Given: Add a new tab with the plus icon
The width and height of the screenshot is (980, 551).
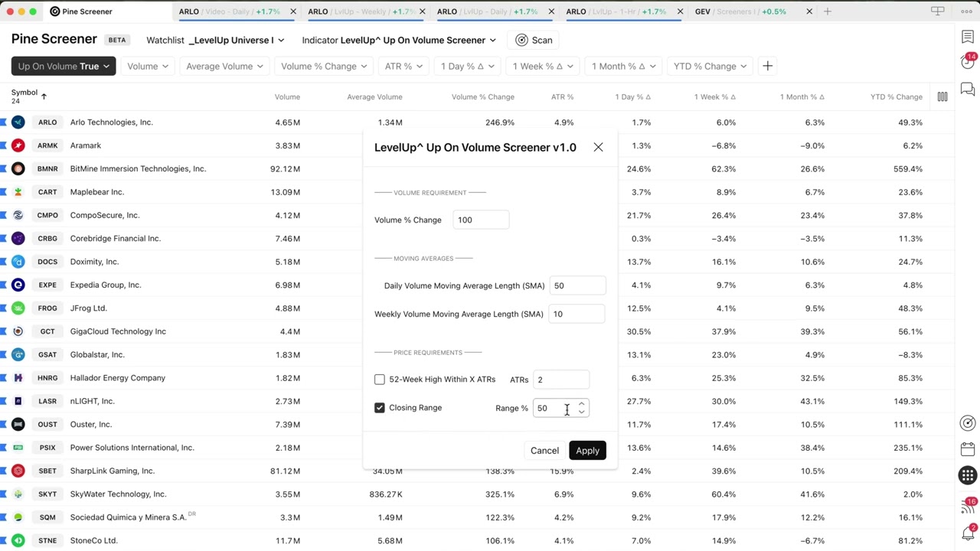Looking at the screenshot, I should click(x=827, y=11).
